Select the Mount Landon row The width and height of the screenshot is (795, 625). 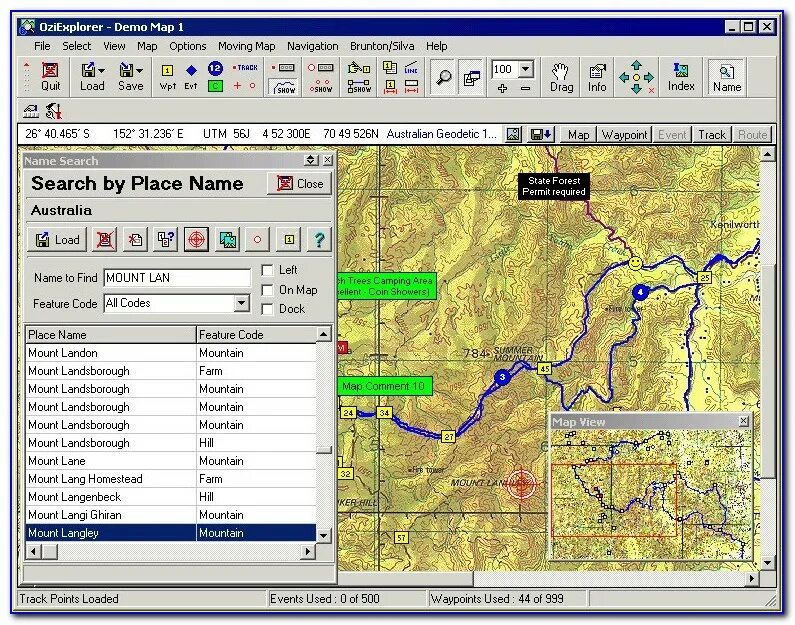coord(171,353)
